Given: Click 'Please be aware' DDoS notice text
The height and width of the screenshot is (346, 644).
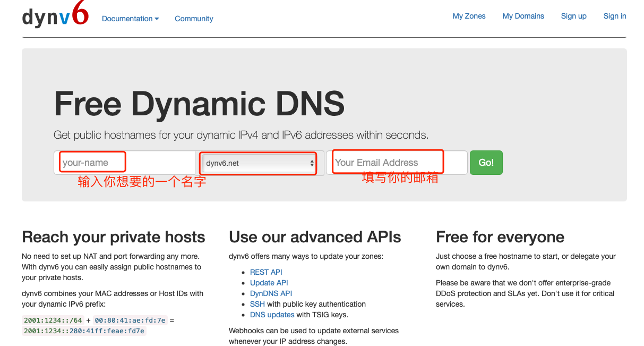Looking at the screenshot, I should [x=525, y=293].
